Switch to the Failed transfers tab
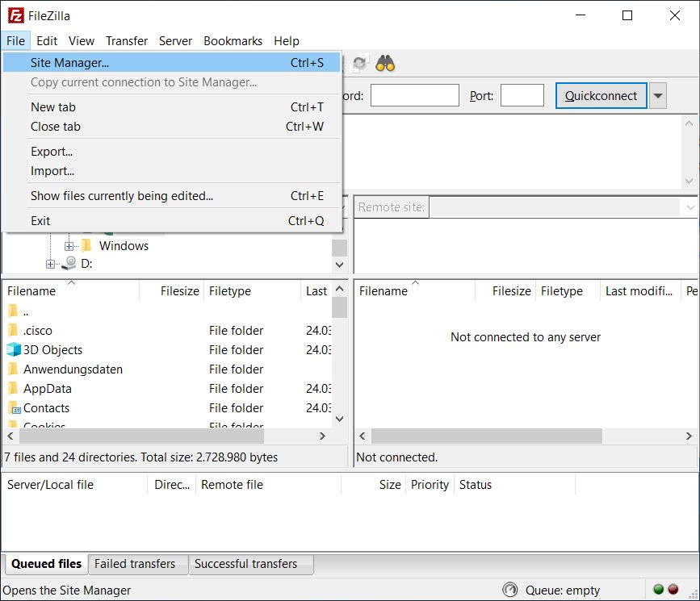Viewport: 700px width, 601px height. [x=138, y=564]
